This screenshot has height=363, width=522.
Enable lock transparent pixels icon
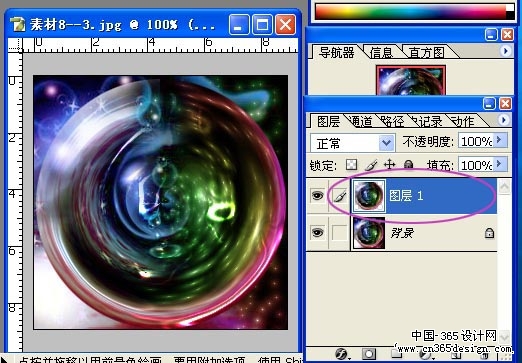(x=352, y=164)
